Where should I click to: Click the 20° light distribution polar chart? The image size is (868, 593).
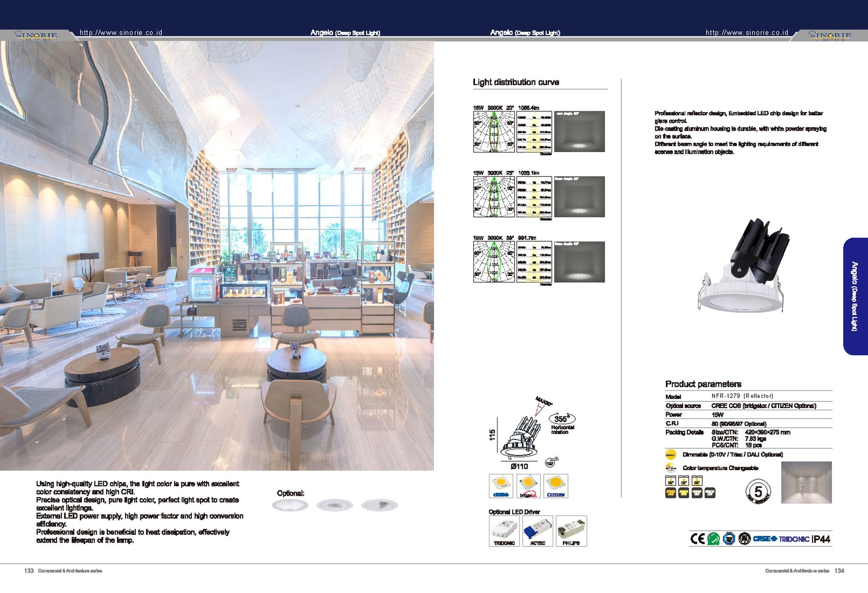pyautogui.click(x=494, y=132)
